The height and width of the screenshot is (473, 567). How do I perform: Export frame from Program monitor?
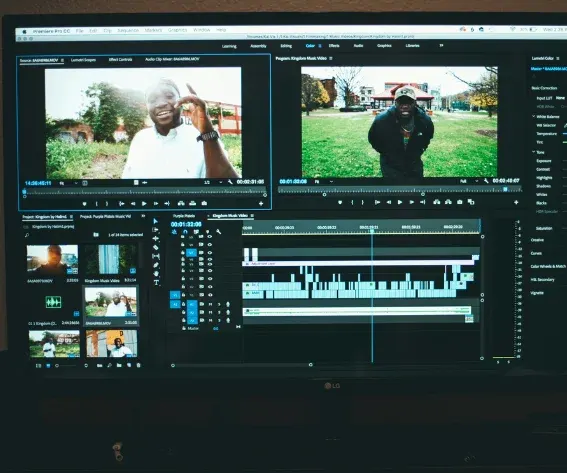pos(460,202)
